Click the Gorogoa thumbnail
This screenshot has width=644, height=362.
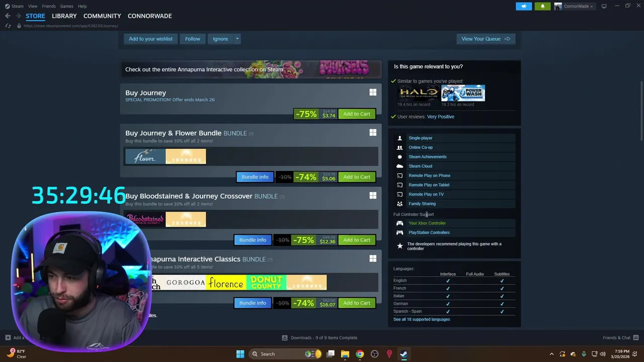[x=186, y=282]
